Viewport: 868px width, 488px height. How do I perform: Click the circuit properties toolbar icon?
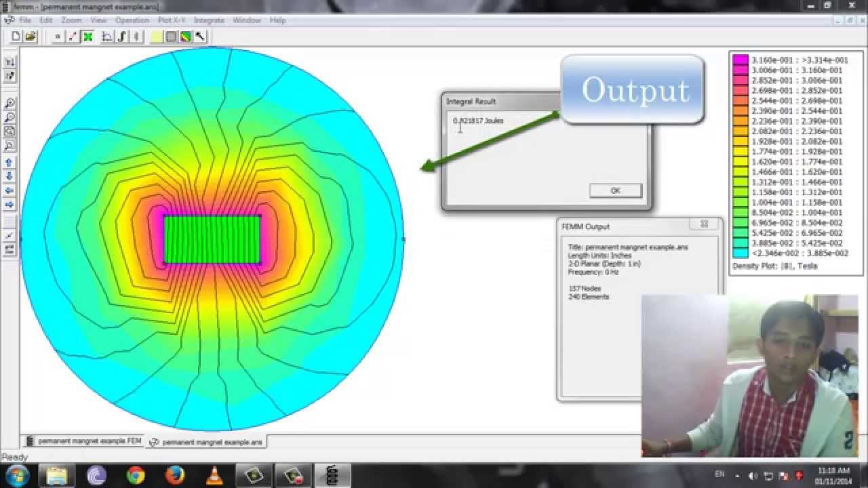tap(135, 37)
